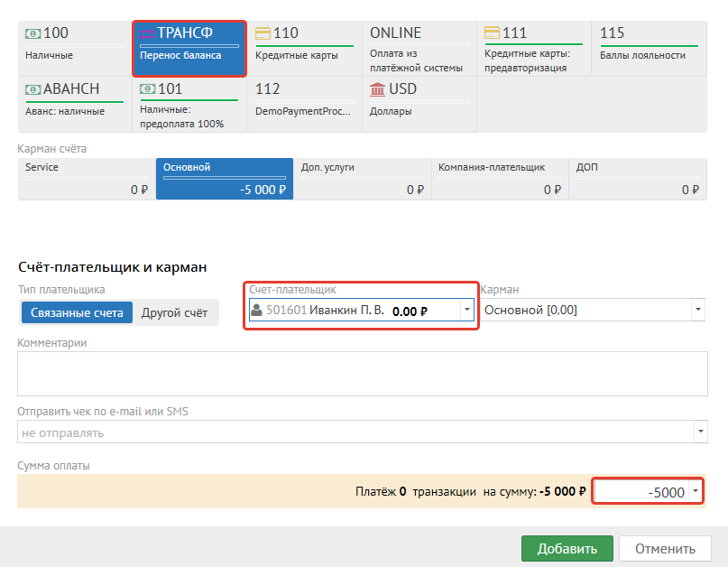
Task: Click the Карман счёта label
Action: click(x=52, y=149)
